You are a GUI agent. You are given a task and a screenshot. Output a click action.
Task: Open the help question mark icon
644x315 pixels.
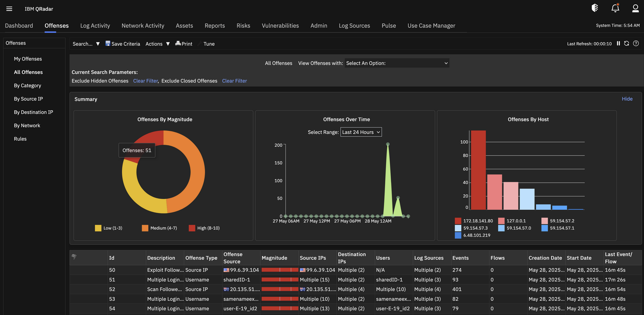pos(636,43)
